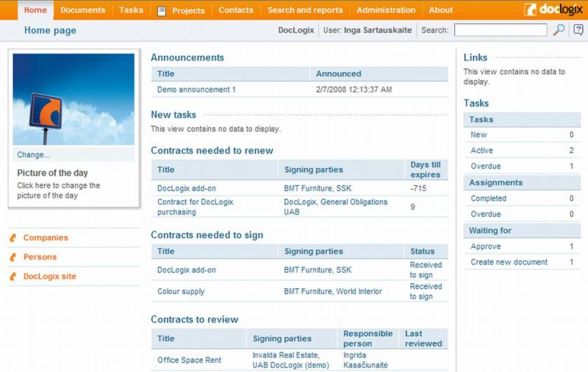This screenshot has height=372, width=588.
Task: Open Demo announcement 1
Action: pyautogui.click(x=196, y=90)
